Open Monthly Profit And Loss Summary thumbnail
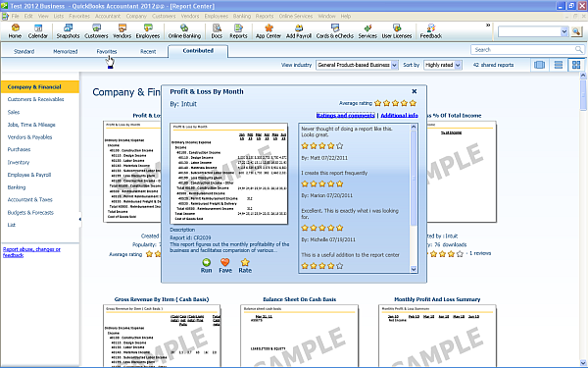Image resolution: width=588 pixels, height=368 pixels. (x=437, y=336)
